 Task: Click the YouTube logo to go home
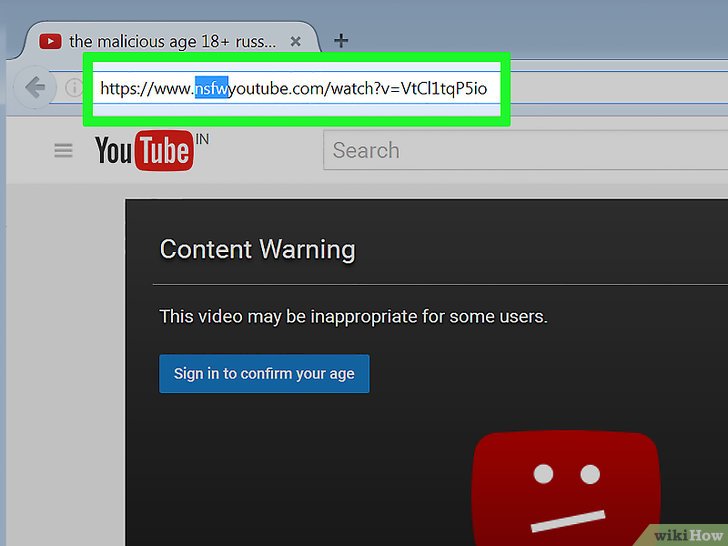[x=142, y=151]
